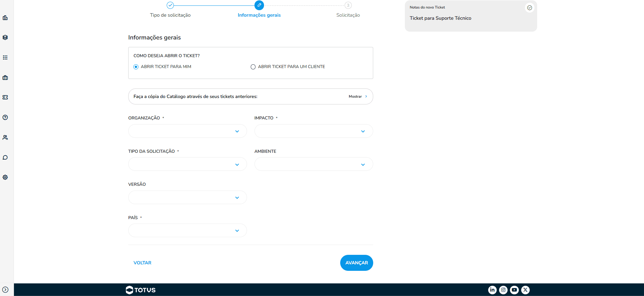Open the Instagram footer icon
This screenshot has width=644, height=296.
point(503,290)
